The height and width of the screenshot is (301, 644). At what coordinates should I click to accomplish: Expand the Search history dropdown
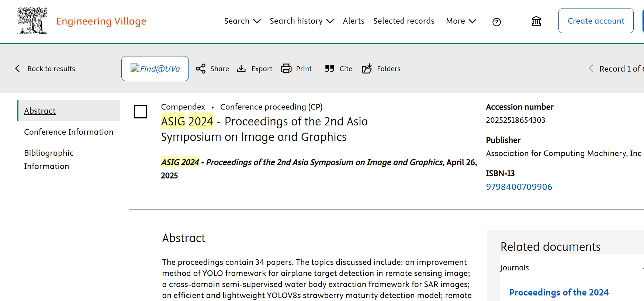302,21
